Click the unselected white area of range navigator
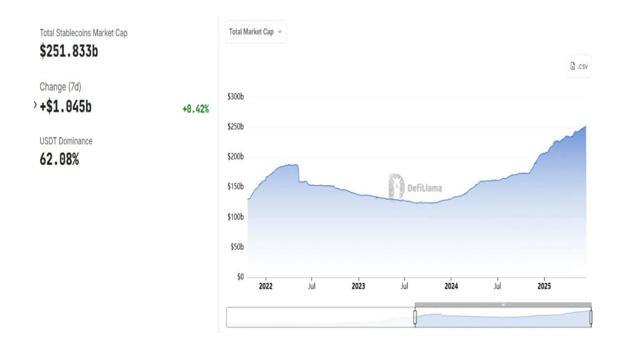 click(x=319, y=317)
